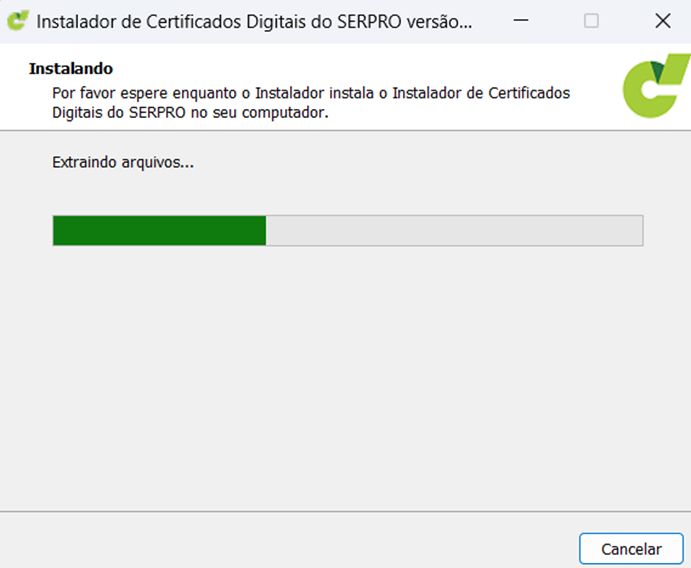The width and height of the screenshot is (691, 568).
Task: Close the SERPRO installer window
Action: click(x=661, y=21)
